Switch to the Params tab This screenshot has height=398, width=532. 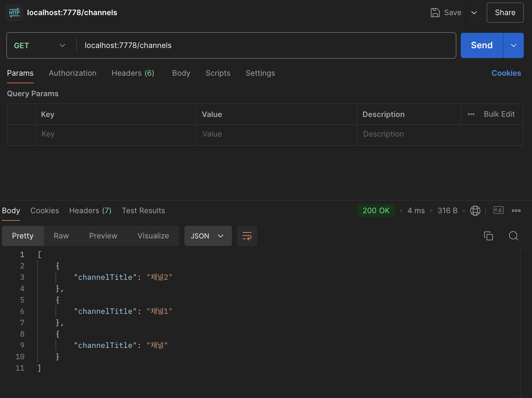point(20,73)
